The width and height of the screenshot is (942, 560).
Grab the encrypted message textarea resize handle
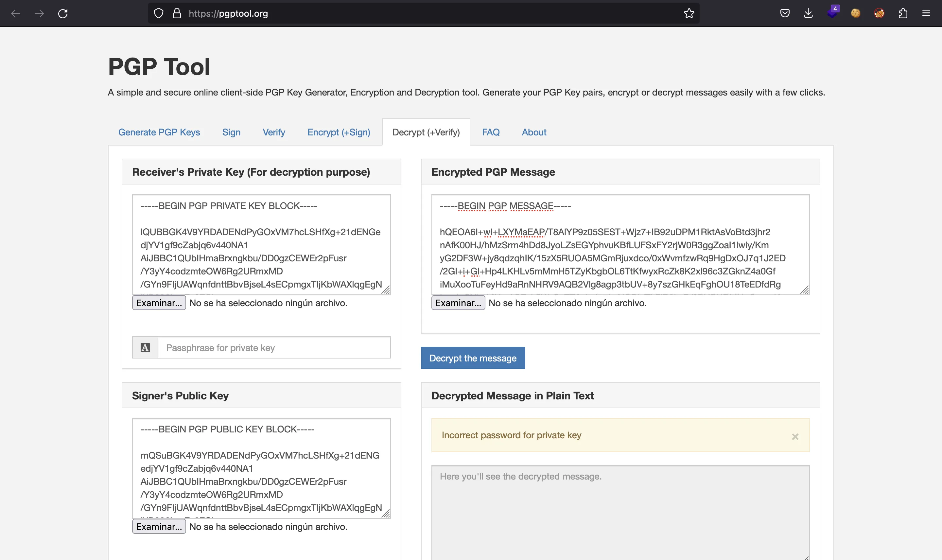coord(805,290)
